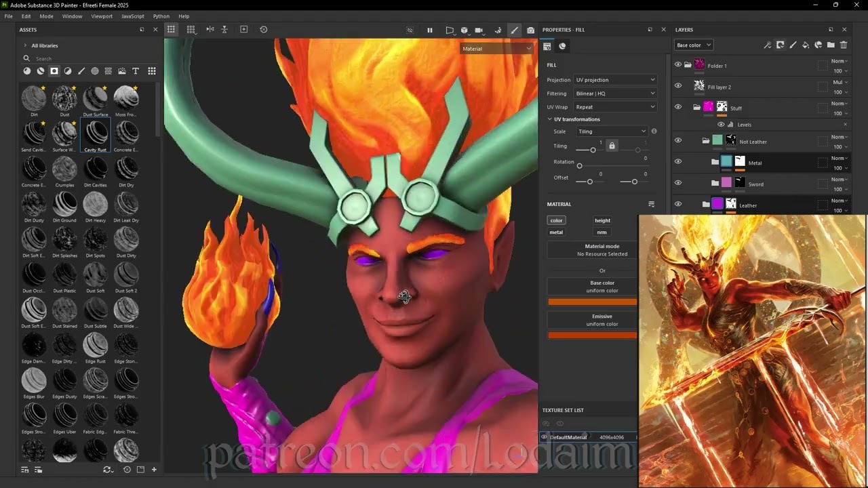This screenshot has height=488, width=868.
Task: Open the Viewport menu
Action: [102, 16]
